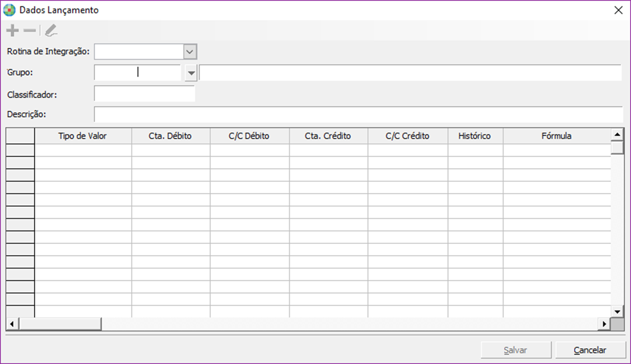Click the horizontal scrollbar thumb
The image size is (631, 364).
[60, 324]
